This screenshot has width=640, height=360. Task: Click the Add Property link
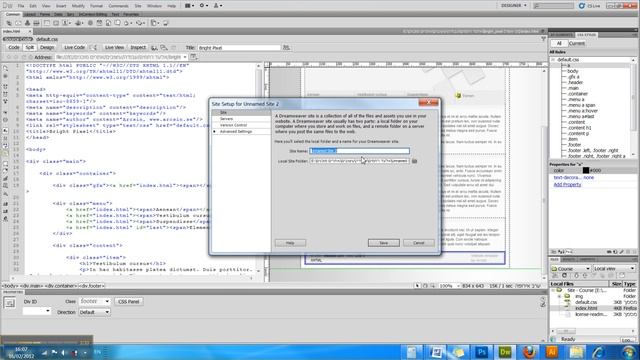click(567, 184)
